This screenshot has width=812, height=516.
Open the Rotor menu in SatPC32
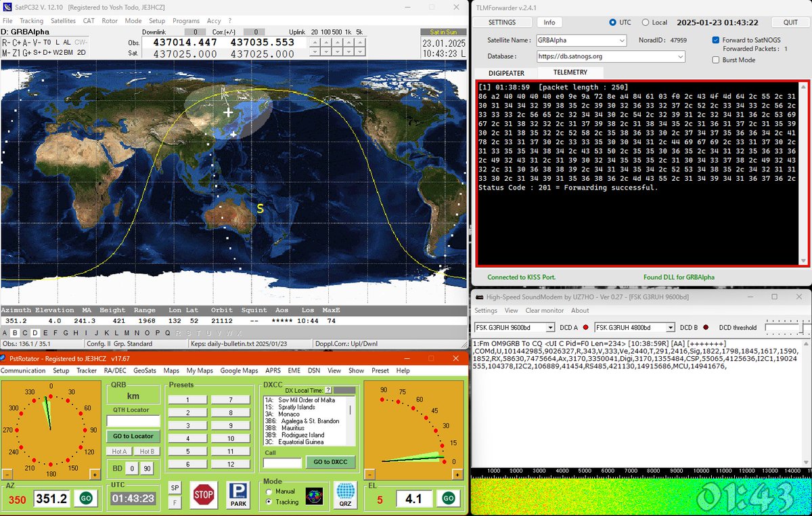coord(110,21)
